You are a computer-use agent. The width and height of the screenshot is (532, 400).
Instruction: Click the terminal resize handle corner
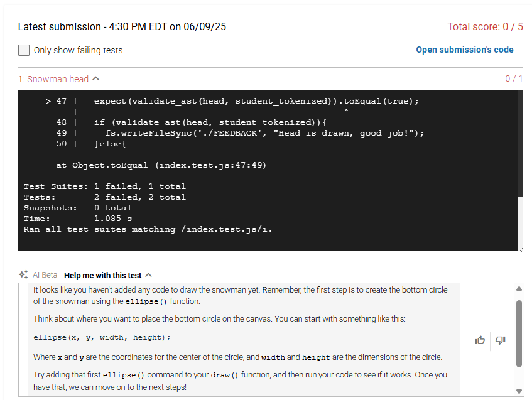pos(521,250)
